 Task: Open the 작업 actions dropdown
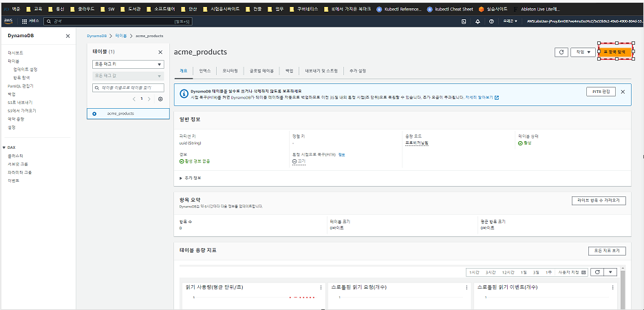pos(583,52)
